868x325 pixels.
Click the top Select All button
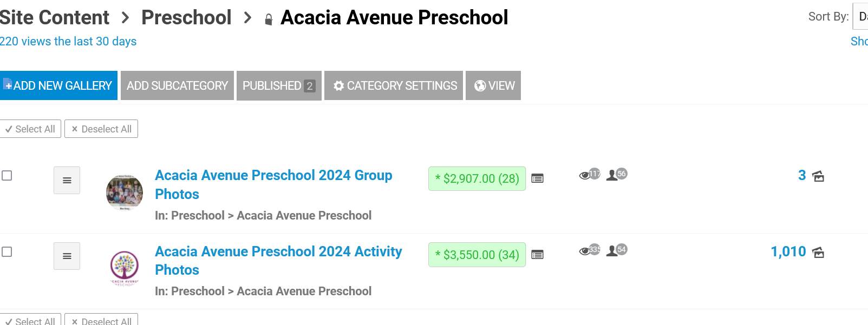coord(30,129)
